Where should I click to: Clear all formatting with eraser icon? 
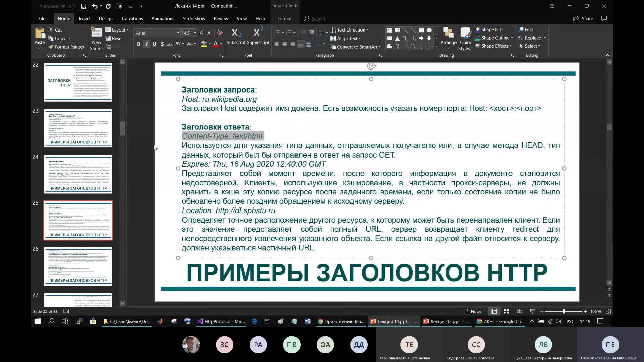point(220,33)
